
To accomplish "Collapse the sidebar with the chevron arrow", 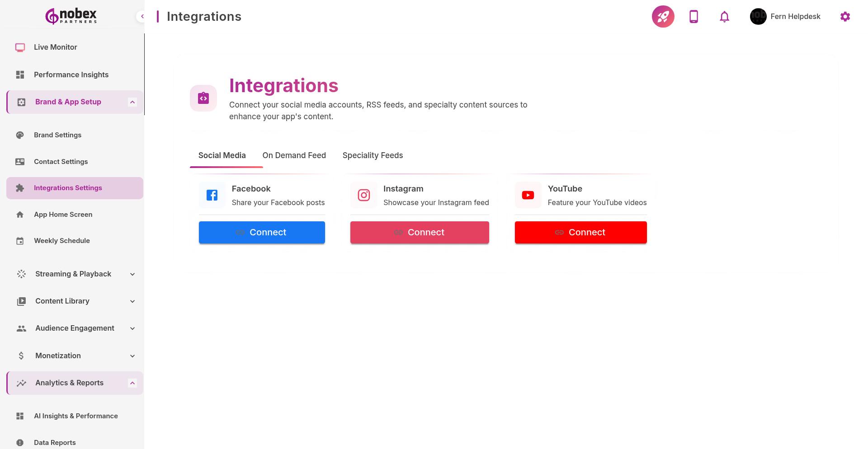I will click(142, 16).
